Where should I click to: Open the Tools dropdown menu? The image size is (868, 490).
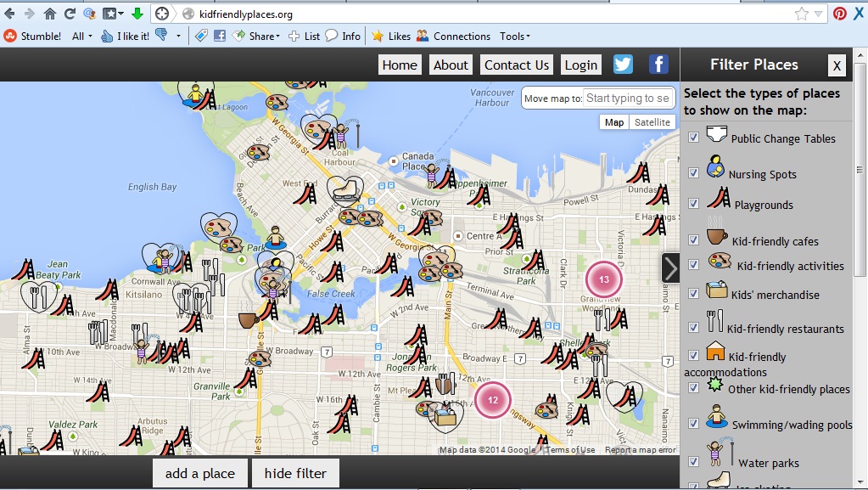click(514, 36)
